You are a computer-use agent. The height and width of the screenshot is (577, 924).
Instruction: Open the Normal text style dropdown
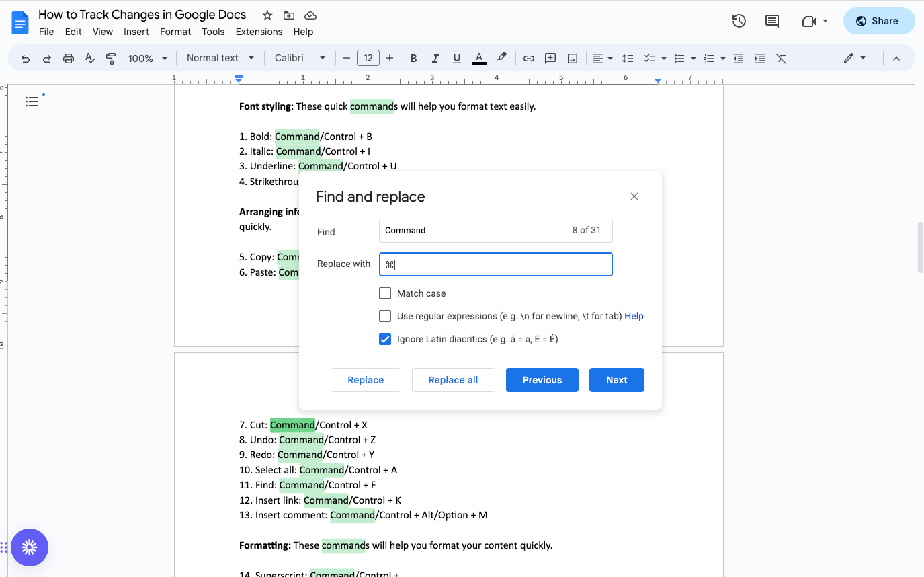coord(220,59)
